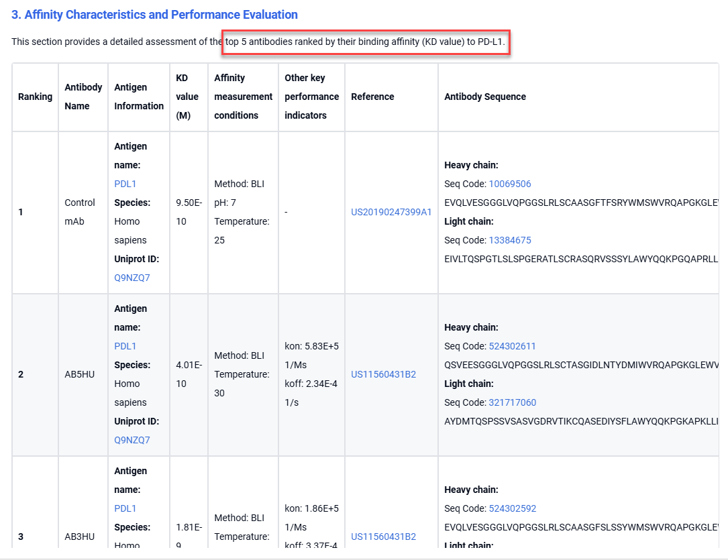
Task: Open Seq Code 524302592 link
Action: pyautogui.click(x=512, y=508)
